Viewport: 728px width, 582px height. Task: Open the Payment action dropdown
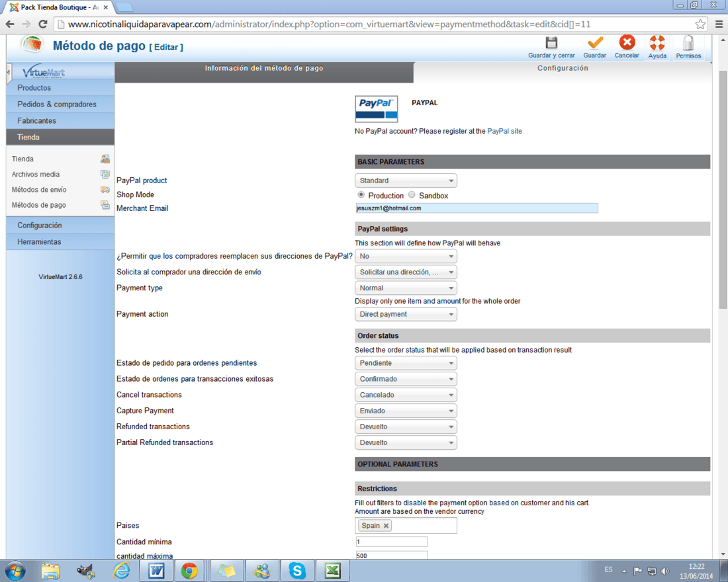405,314
